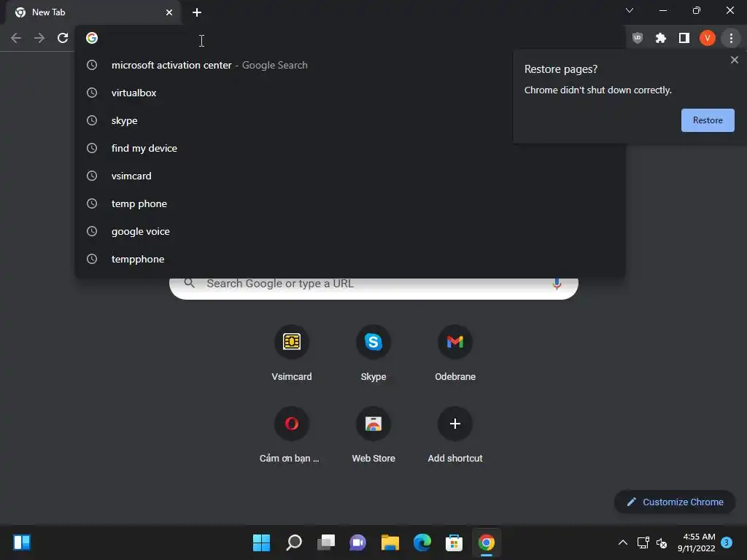
Task: Select the vsimcard suggestion
Action: tap(350, 176)
